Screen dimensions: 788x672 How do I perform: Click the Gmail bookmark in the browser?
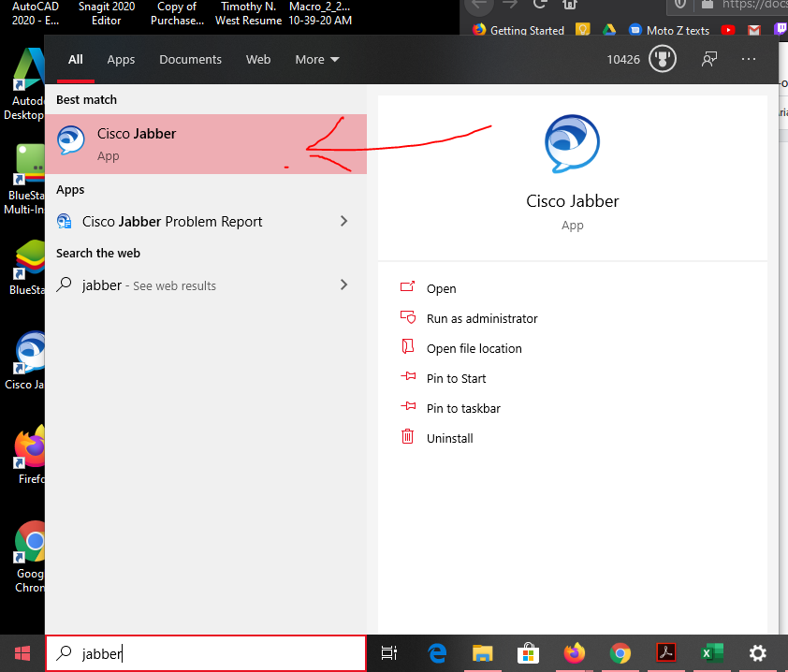coord(753,30)
